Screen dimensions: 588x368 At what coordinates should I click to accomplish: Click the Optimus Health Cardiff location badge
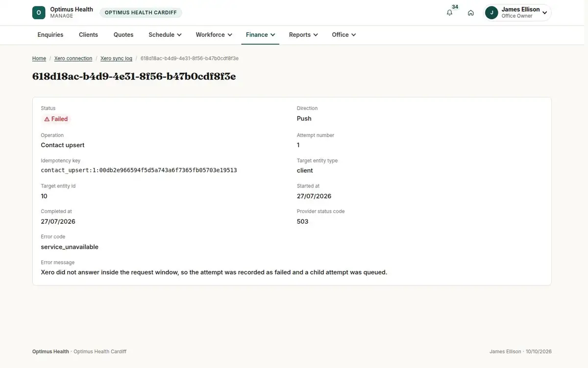point(141,13)
